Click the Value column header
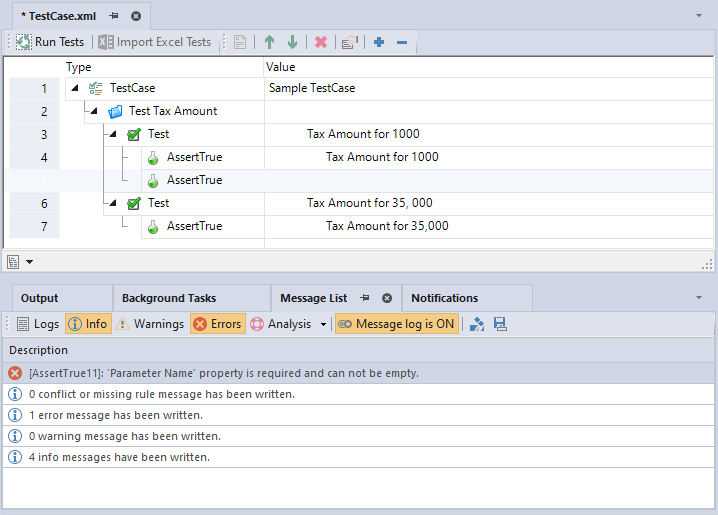718x515 pixels. click(489, 67)
